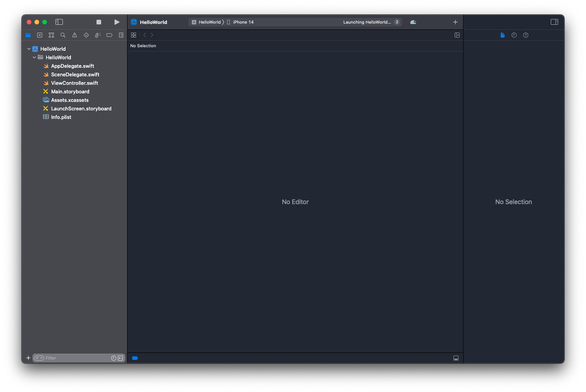Open the Source Control navigator
The image size is (586, 392).
[40, 35]
